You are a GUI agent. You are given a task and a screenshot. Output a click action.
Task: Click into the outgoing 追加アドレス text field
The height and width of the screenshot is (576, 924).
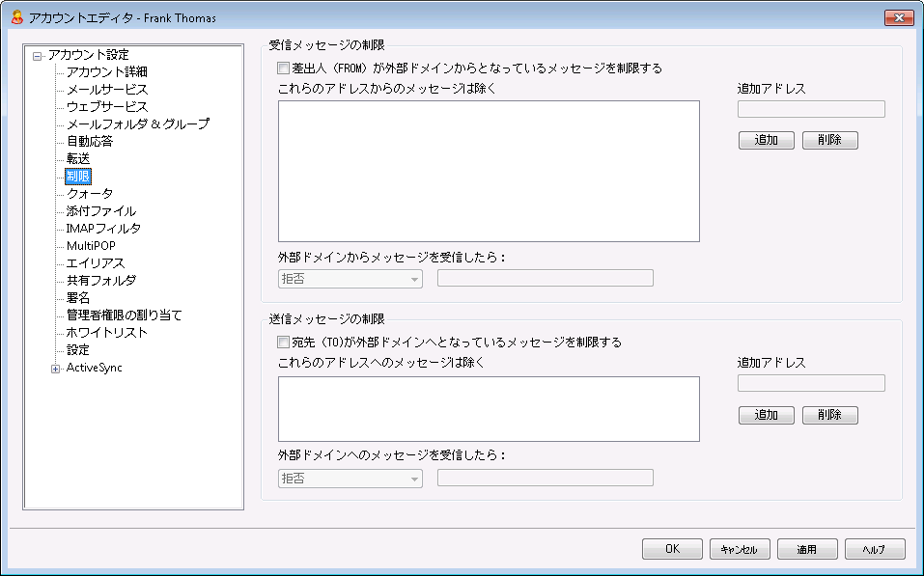[x=811, y=383]
